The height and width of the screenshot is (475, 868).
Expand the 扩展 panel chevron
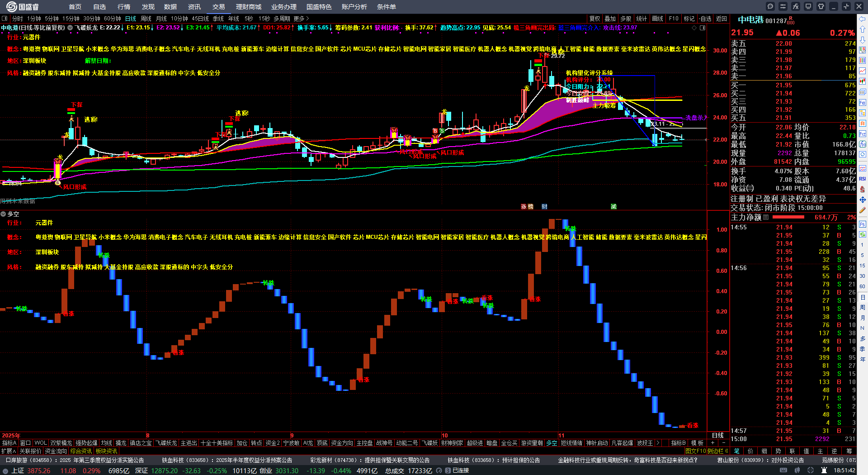tap(9, 451)
